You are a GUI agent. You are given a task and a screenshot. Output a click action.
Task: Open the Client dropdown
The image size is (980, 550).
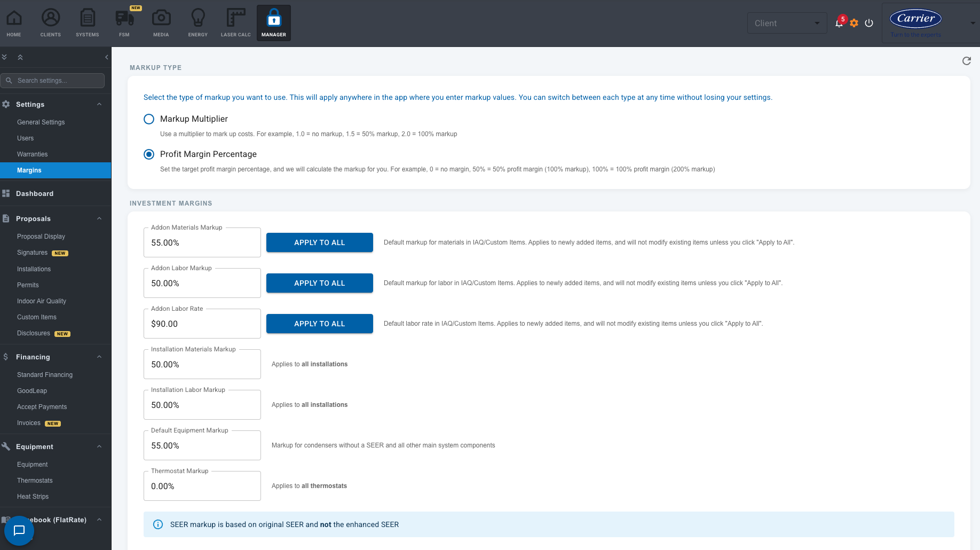pyautogui.click(x=787, y=23)
